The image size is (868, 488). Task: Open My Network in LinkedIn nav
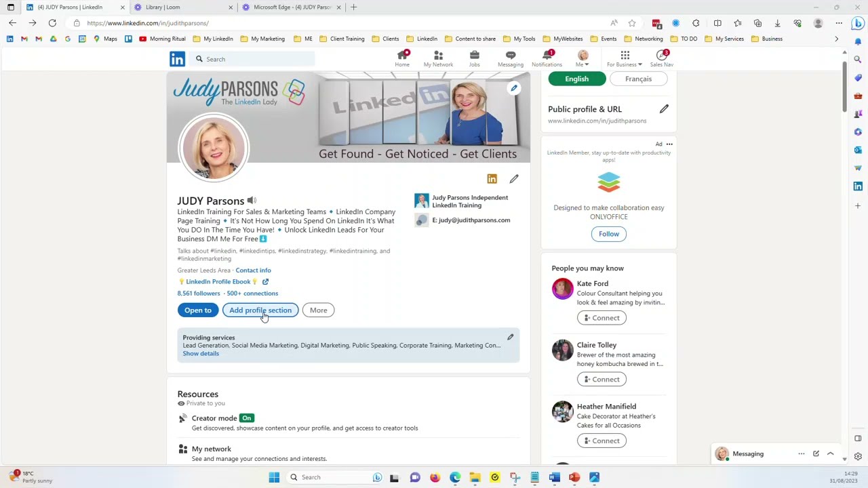[438, 58]
